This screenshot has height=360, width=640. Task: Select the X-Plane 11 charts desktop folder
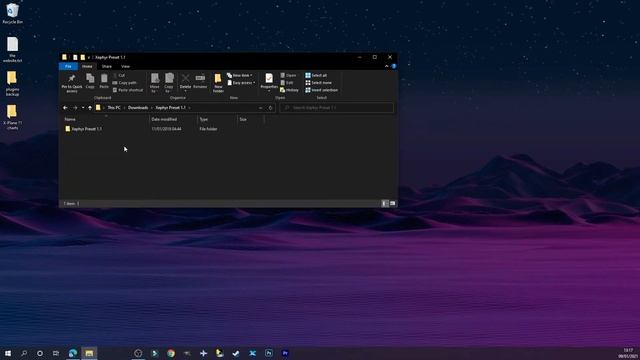[12, 118]
